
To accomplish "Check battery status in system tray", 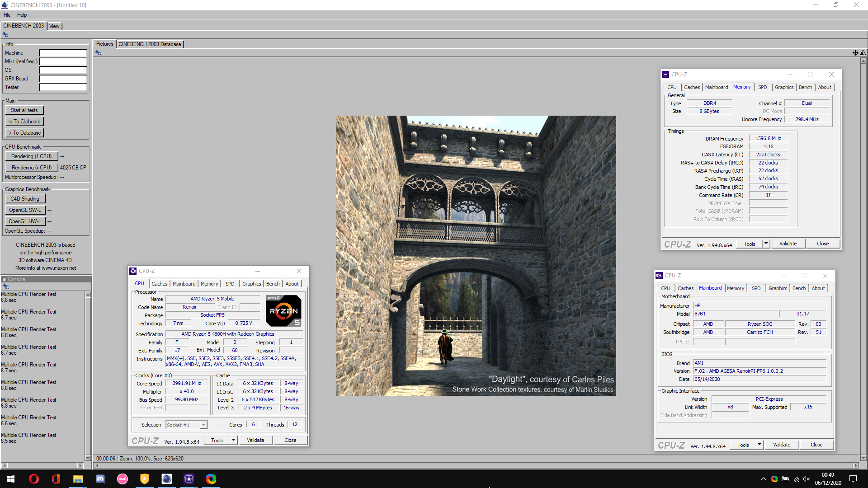I will click(x=785, y=479).
